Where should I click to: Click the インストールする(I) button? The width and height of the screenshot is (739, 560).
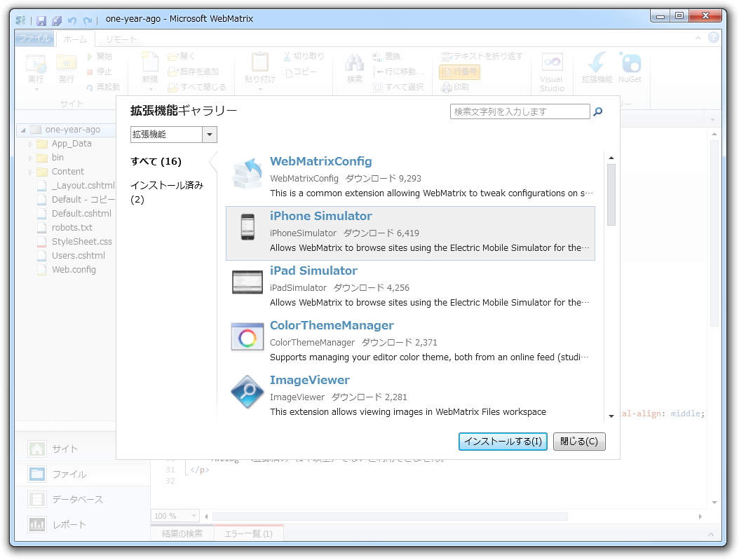503,442
